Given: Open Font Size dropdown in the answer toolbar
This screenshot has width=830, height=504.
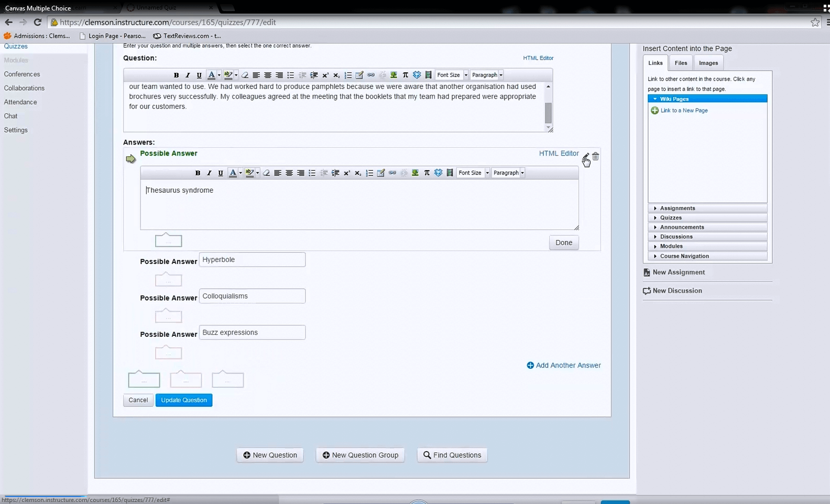Looking at the screenshot, I should tap(473, 173).
